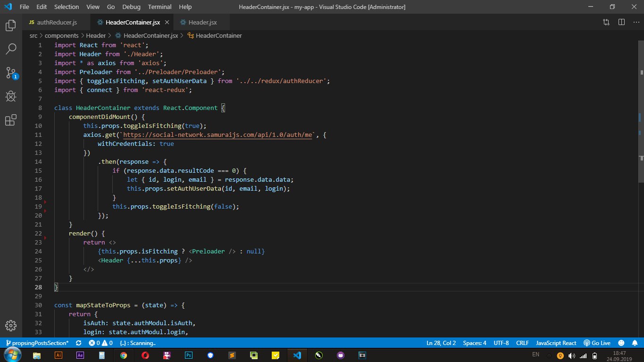Open the Source Control view
The image size is (644, 362).
tap(10, 73)
